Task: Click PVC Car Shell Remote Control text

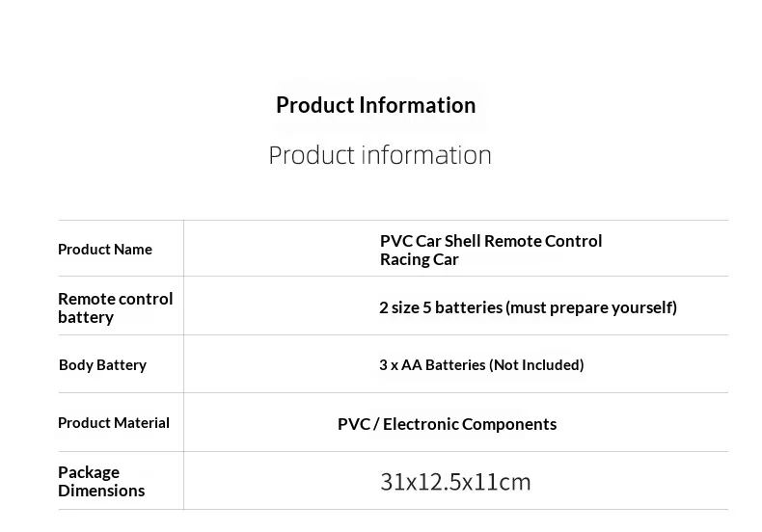Action: point(491,241)
